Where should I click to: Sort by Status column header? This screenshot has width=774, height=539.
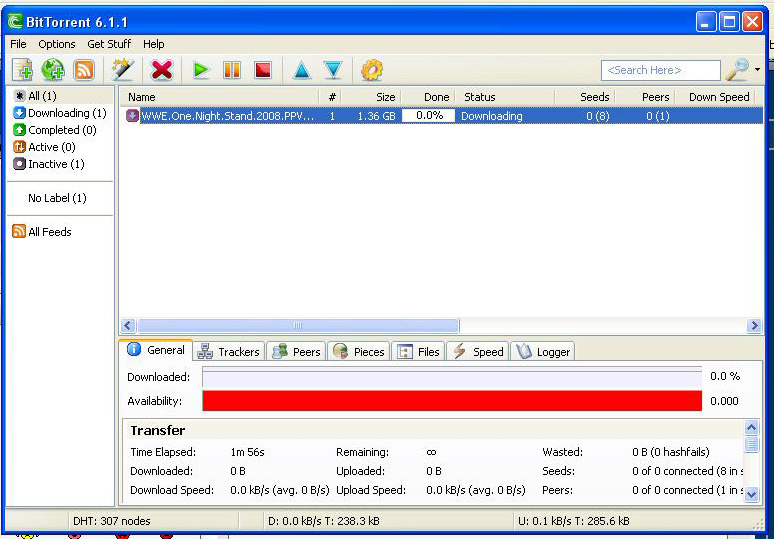coord(505,97)
